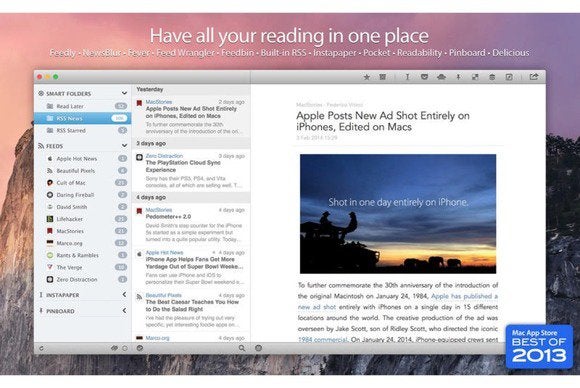Toggle the unread-only circle in sidebar footer

(x=125, y=348)
